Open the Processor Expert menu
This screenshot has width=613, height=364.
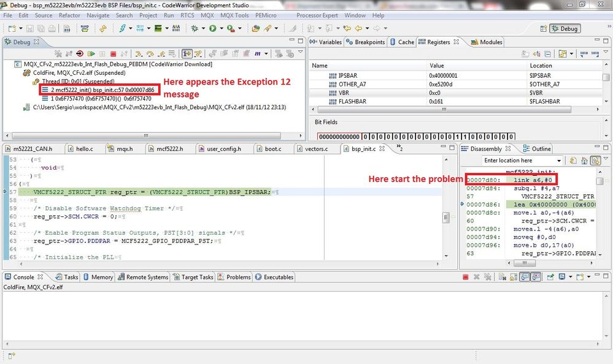point(317,15)
